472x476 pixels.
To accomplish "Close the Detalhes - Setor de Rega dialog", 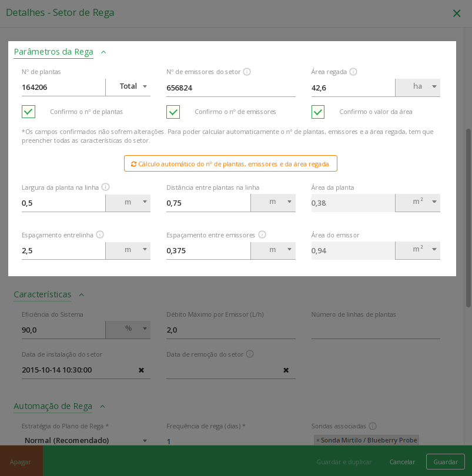I will (457, 13).
